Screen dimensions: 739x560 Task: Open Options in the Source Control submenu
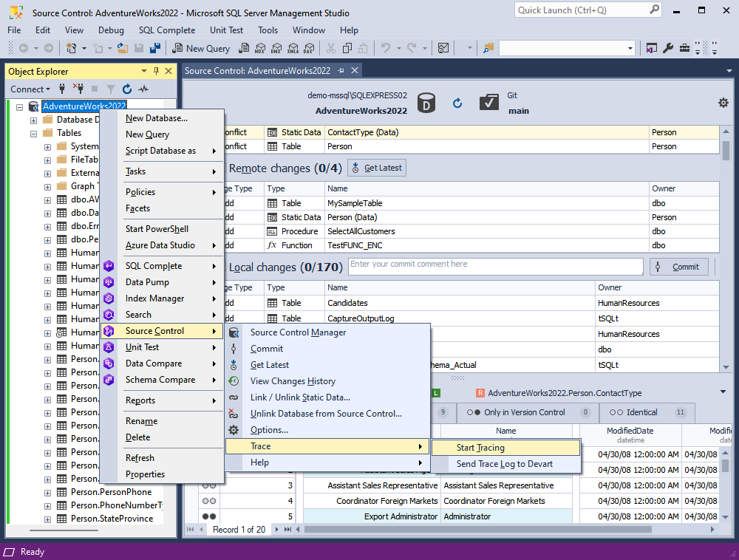tap(327, 430)
